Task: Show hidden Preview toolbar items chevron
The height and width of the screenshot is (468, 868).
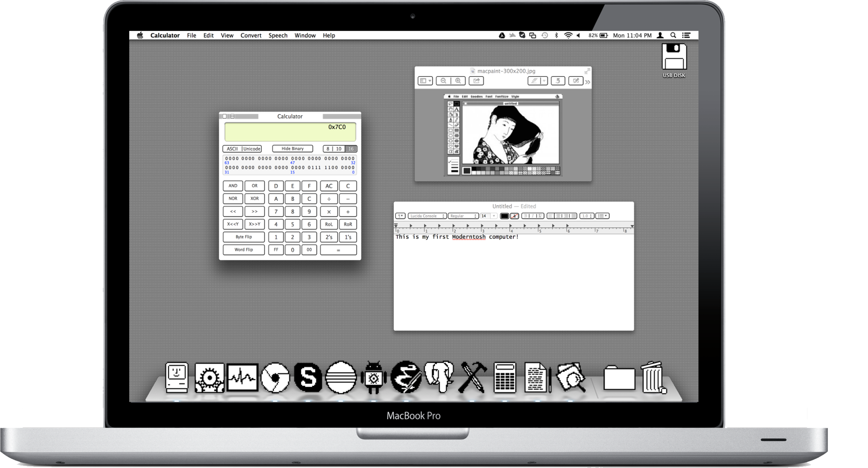Action: click(x=588, y=82)
